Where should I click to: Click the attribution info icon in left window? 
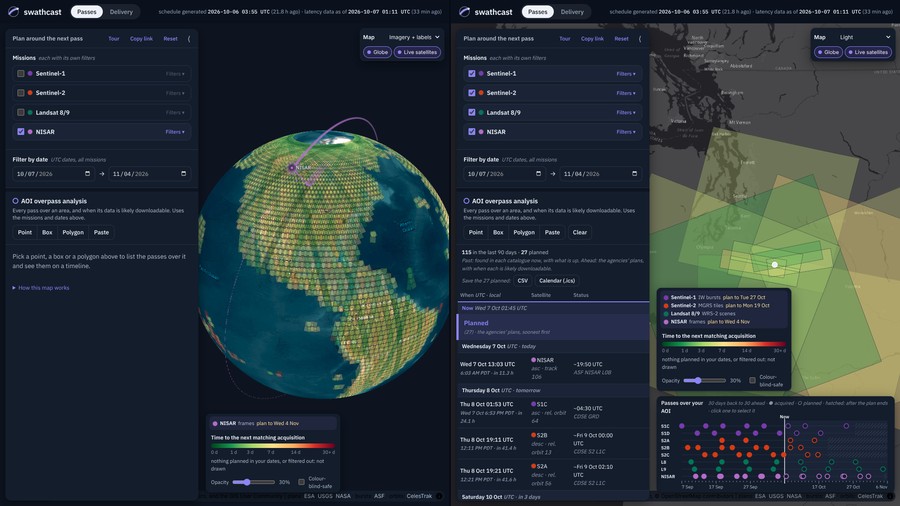click(439, 496)
